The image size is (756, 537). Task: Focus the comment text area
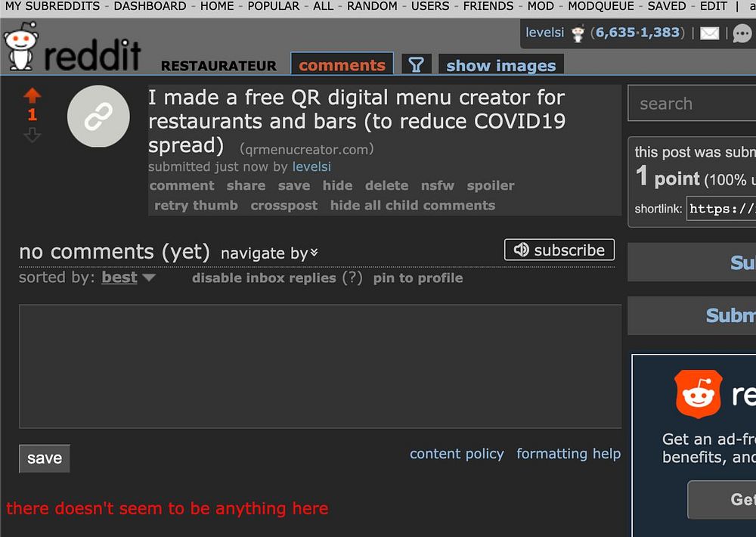[320, 366]
